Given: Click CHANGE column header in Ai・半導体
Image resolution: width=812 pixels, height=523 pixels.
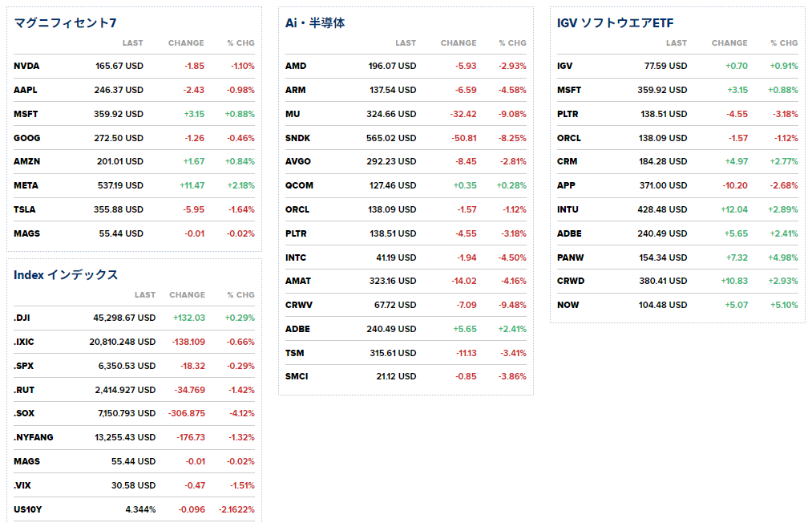Looking at the screenshot, I should 459,43.
